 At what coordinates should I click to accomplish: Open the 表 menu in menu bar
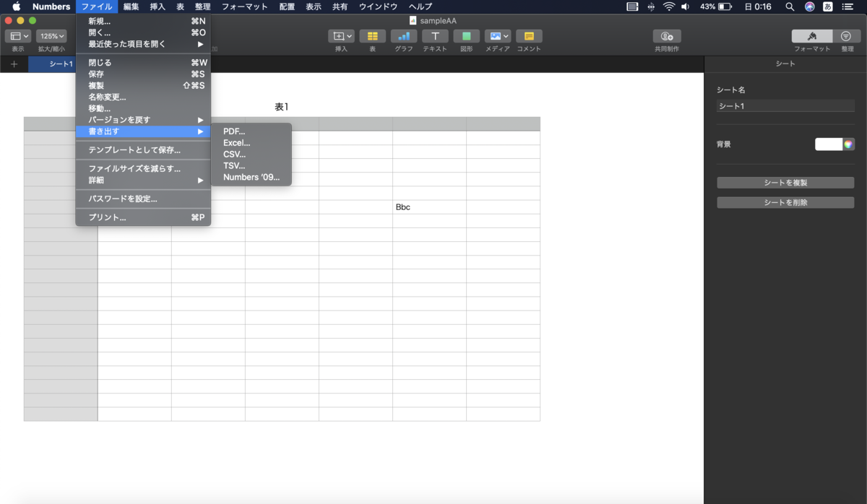(180, 6)
